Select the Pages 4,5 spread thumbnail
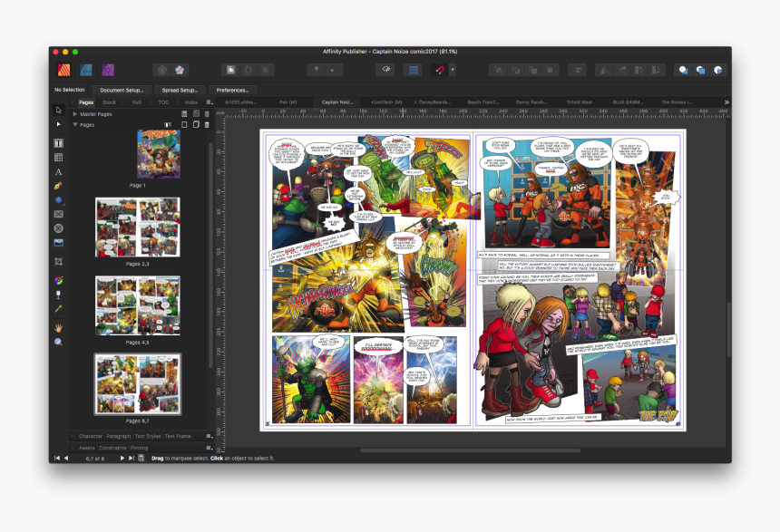This screenshot has height=532, width=780. (x=138, y=305)
